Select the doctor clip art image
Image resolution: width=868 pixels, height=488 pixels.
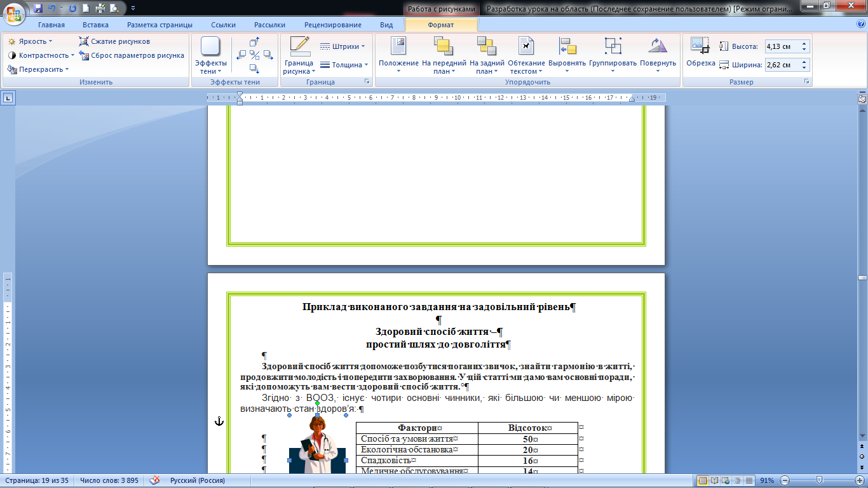tap(318, 445)
